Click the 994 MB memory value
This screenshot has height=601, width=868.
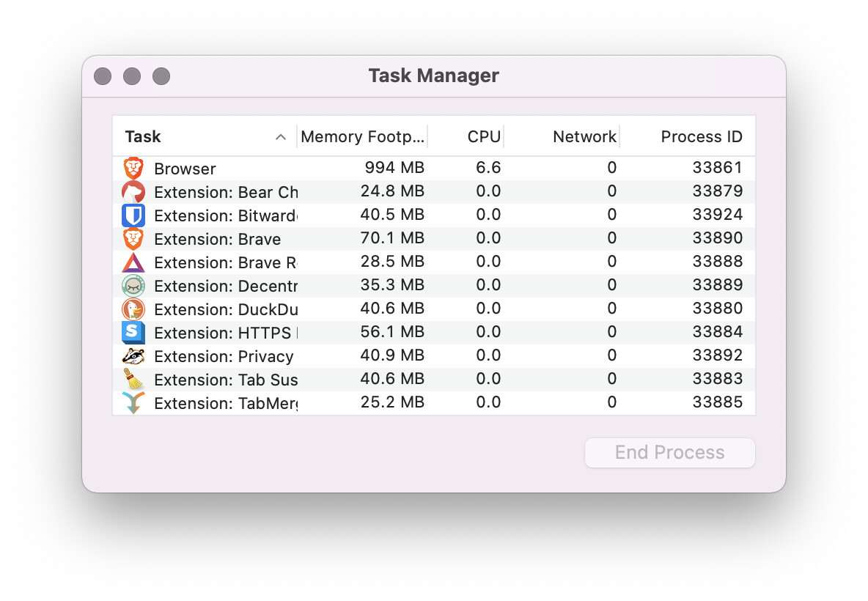[x=394, y=168]
